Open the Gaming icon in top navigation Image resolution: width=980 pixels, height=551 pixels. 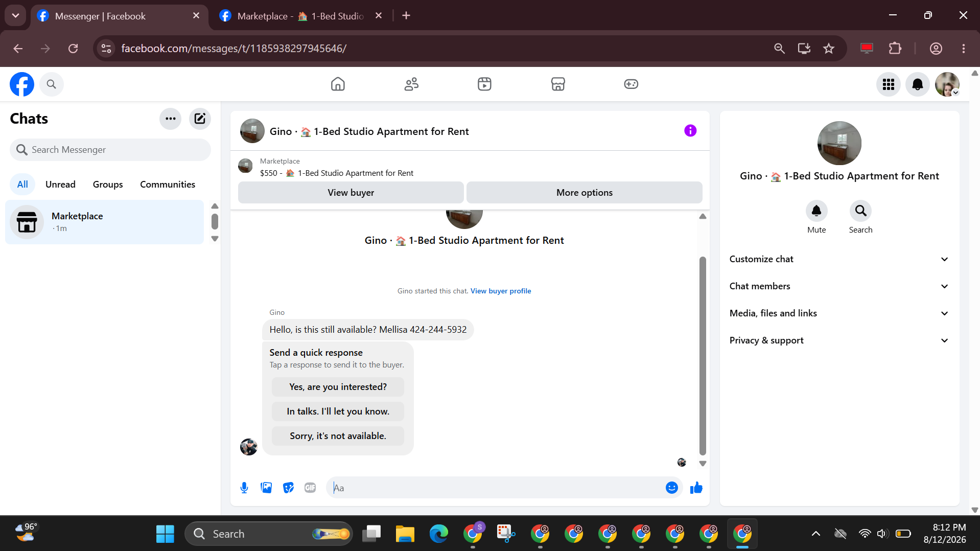pyautogui.click(x=631, y=84)
